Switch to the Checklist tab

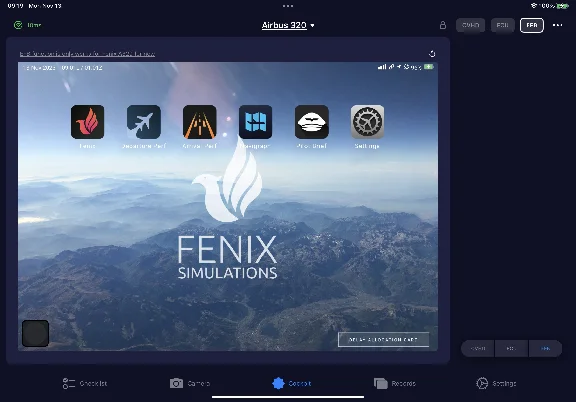click(x=84, y=383)
